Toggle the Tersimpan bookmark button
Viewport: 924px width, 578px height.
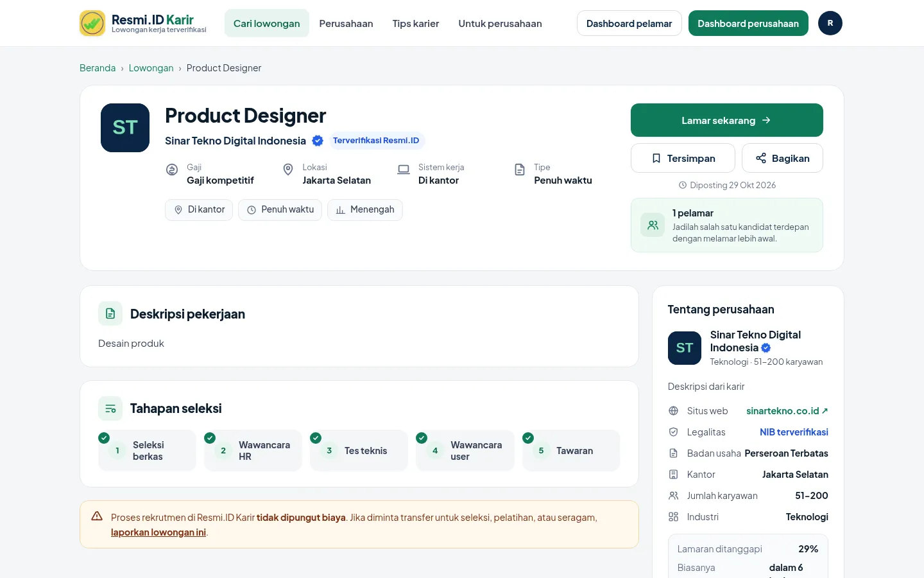click(683, 158)
